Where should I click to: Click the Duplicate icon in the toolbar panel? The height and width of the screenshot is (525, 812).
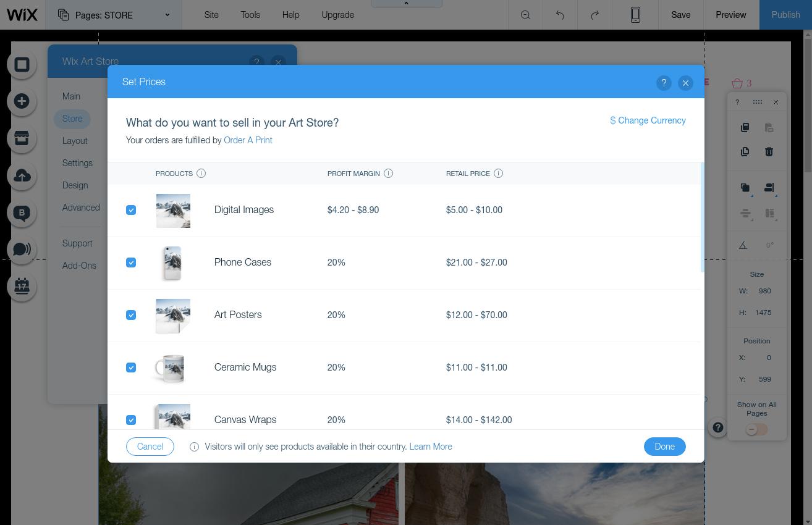(745, 152)
